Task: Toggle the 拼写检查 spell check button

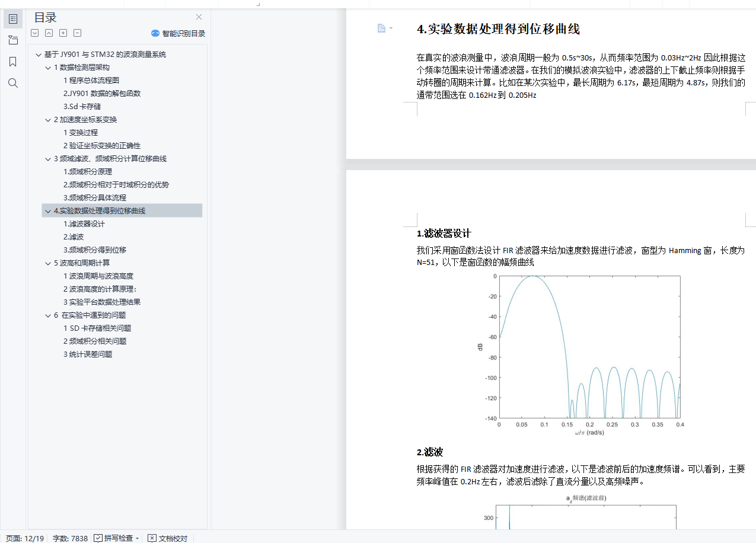Action: [114, 538]
